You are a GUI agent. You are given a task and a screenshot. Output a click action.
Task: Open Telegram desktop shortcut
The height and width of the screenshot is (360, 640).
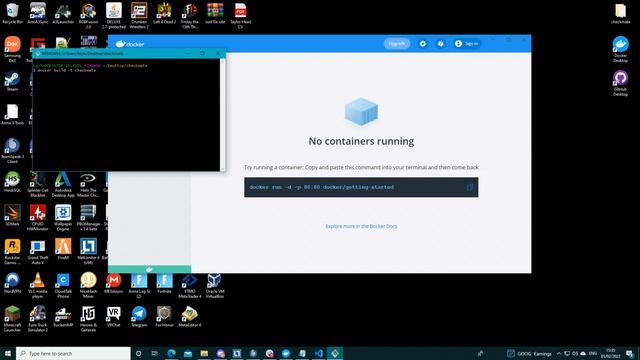[139, 317]
